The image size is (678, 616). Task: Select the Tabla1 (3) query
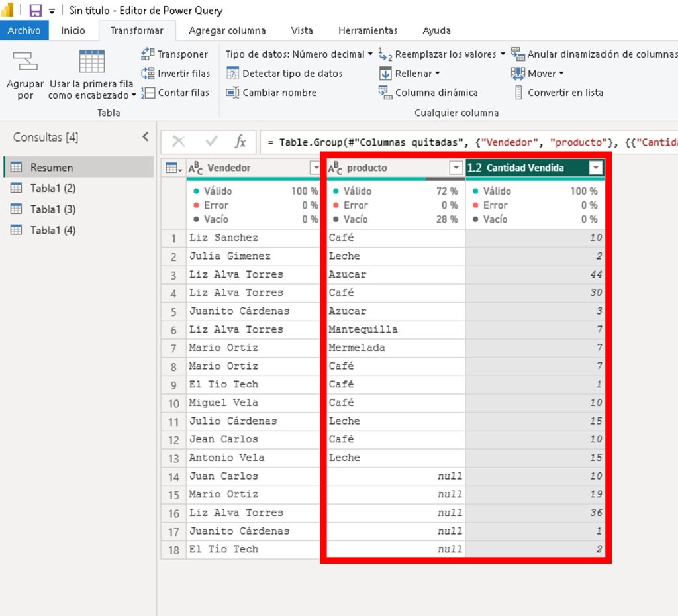[x=53, y=209]
